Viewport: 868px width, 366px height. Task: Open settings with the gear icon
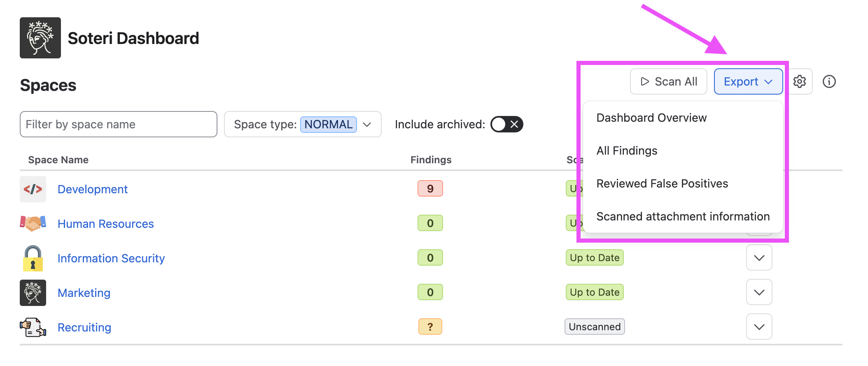800,81
